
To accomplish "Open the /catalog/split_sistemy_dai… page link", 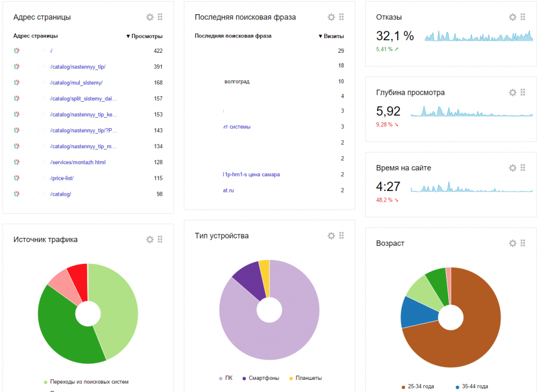I will (84, 99).
